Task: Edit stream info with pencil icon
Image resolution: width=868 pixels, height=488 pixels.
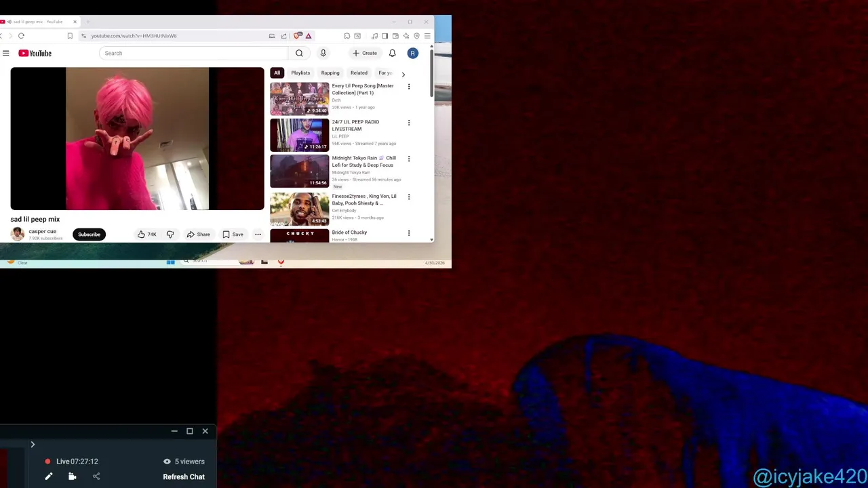Action: point(49,476)
